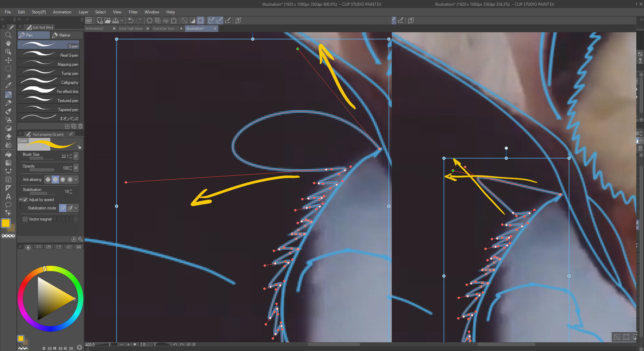Choose the first Anti-aliasing option (none)
The image size is (644, 351).
point(48,180)
